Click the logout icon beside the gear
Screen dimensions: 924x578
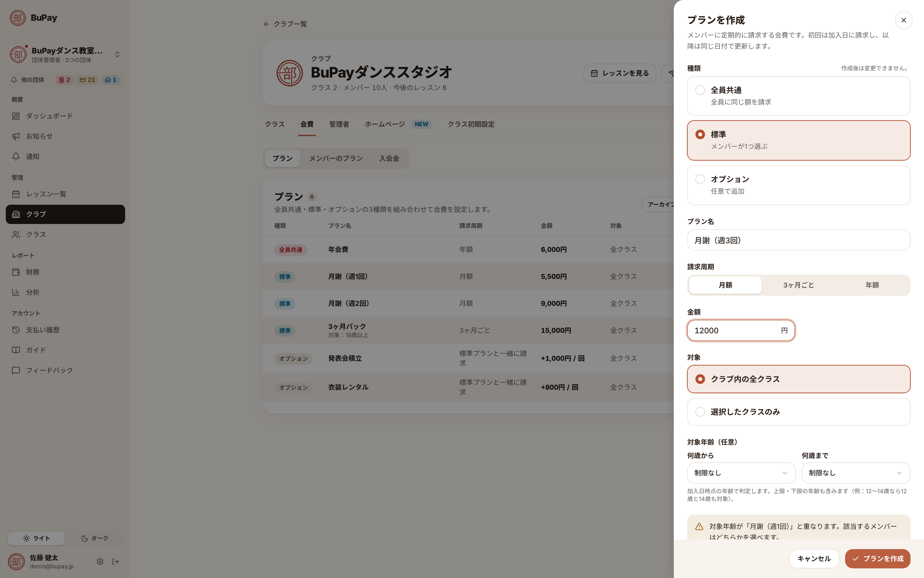point(115,561)
